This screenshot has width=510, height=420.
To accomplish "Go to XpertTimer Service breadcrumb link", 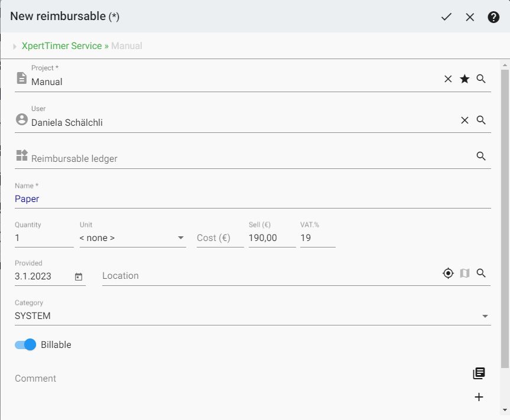I will pos(61,46).
